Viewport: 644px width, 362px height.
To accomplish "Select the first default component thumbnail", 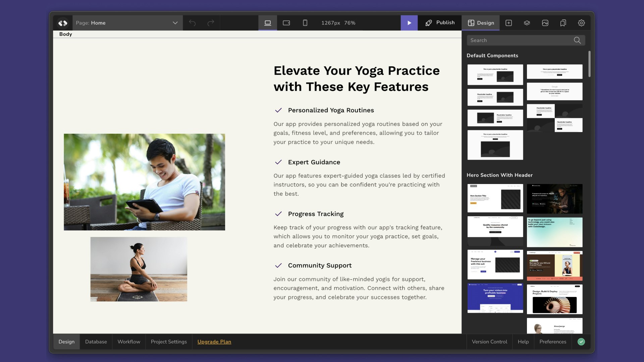I will click(495, 75).
